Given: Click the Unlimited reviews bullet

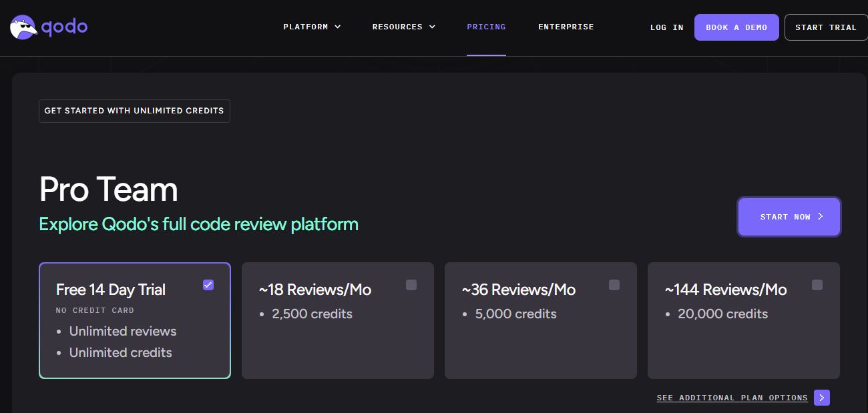Looking at the screenshot, I should pos(123,331).
